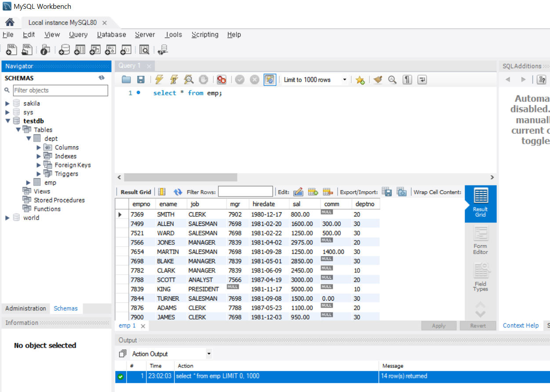
Task: Toggle result set field alignment icon
Action: (162, 192)
